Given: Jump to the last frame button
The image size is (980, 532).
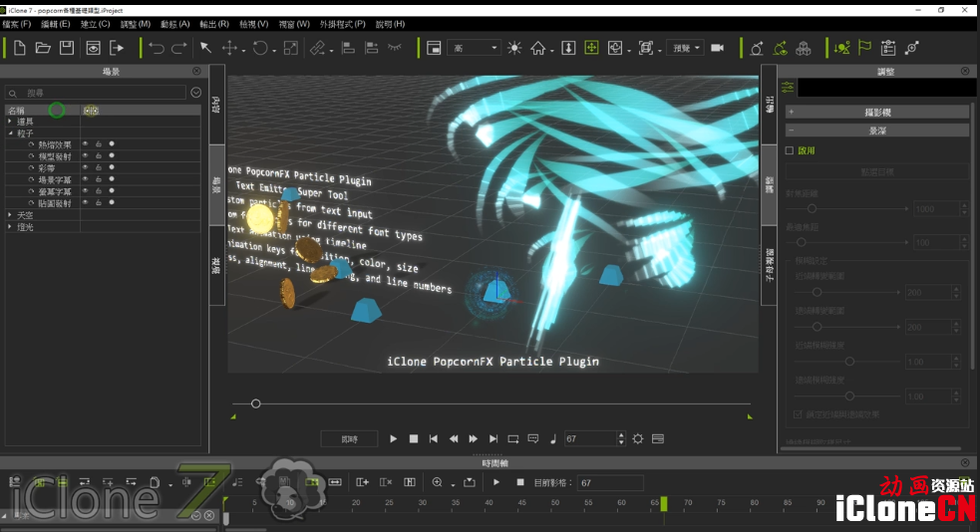Looking at the screenshot, I should pos(493,439).
